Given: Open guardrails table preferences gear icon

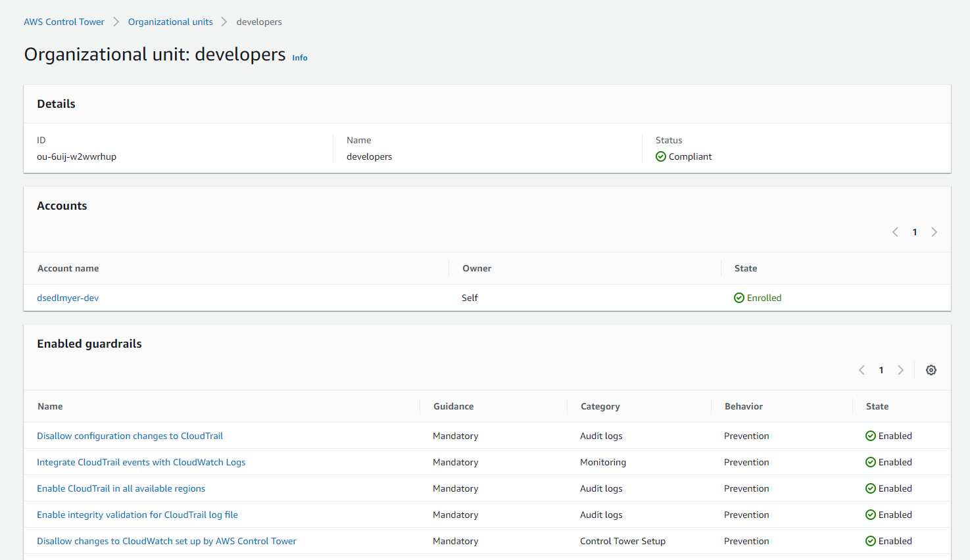Looking at the screenshot, I should [931, 370].
